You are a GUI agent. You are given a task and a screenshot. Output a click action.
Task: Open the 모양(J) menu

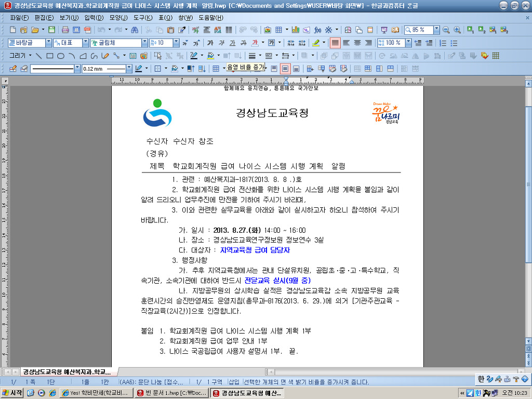(118, 18)
